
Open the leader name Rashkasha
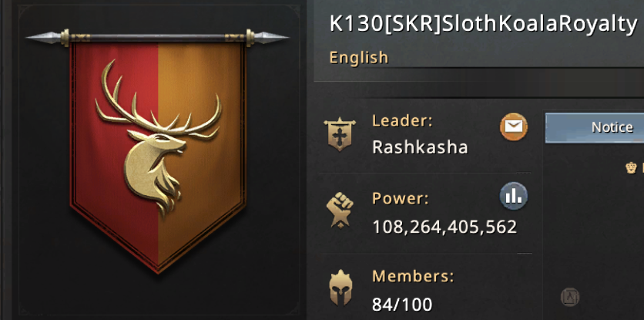coord(420,147)
